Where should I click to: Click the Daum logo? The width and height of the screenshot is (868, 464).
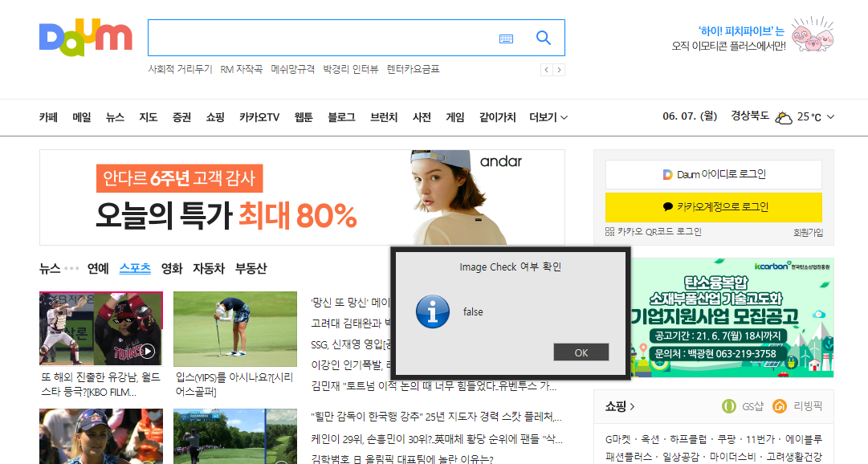click(86, 38)
